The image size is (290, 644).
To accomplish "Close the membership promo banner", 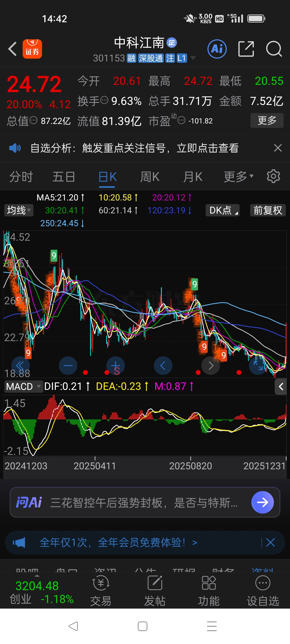I will click(270, 543).
